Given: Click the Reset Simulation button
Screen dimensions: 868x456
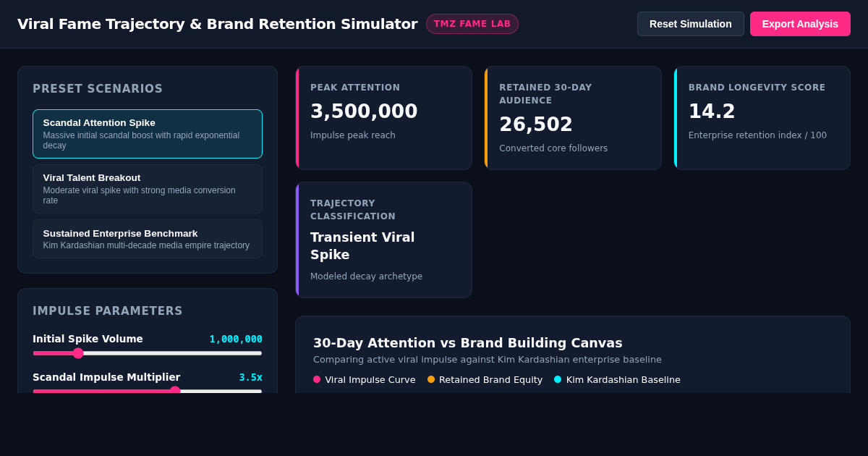Looking at the screenshot, I should pyautogui.click(x=690, y=24).
